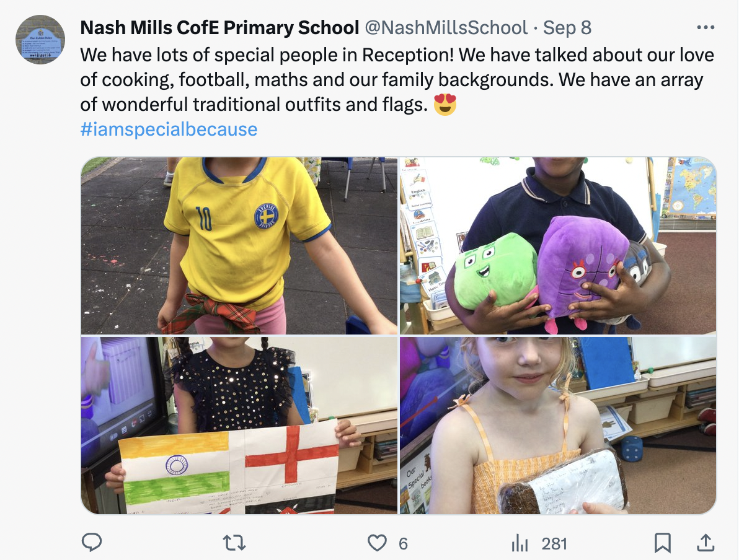
Task: Click the #iamspecialbecause hashtag
Action: tap(169, 129)
